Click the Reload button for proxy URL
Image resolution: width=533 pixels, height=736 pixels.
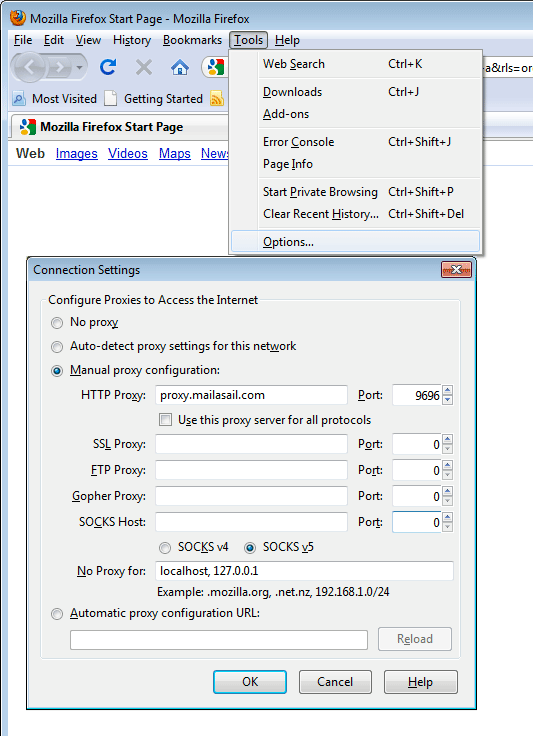click(415, 639)
